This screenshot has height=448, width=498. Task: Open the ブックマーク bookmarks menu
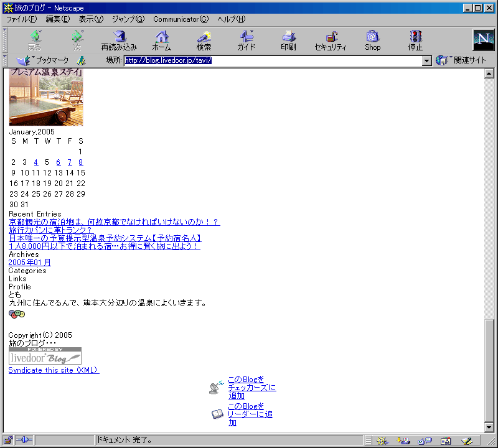[x=42, y=60]
